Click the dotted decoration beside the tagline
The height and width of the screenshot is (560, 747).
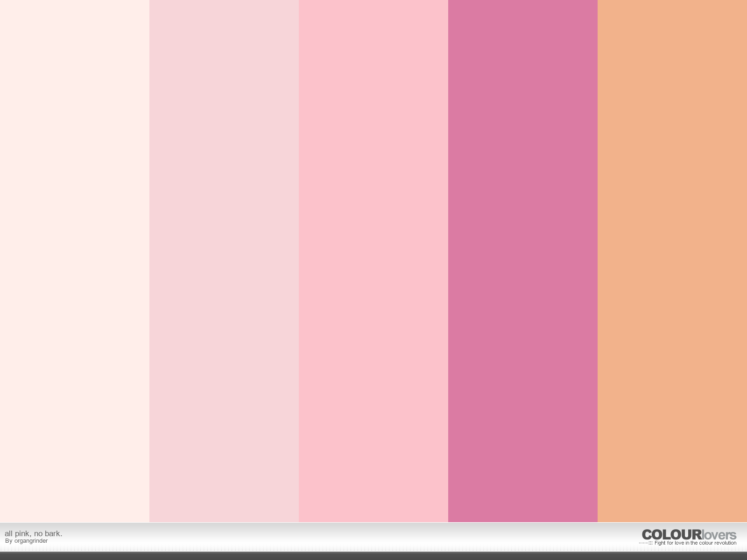[646, 543]
